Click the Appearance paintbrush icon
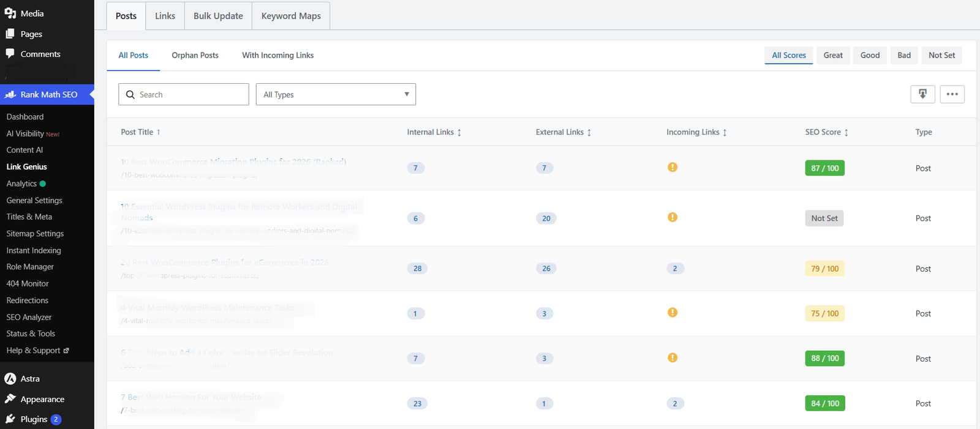This screenshot has height=429, width=980. tap(10, 399)
